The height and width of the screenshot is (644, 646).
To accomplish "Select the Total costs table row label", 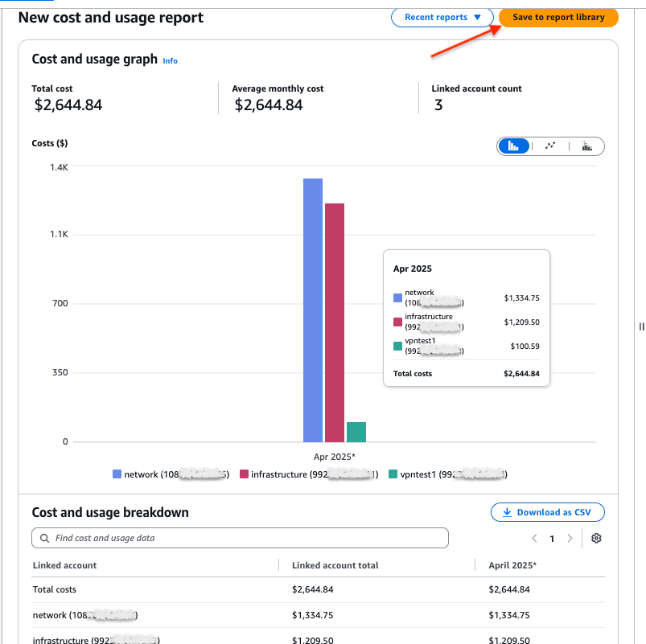I will (55, 589).
